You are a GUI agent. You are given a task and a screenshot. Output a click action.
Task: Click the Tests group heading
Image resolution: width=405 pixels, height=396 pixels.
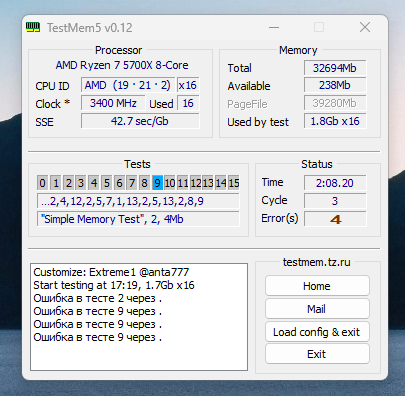[137, 164]
